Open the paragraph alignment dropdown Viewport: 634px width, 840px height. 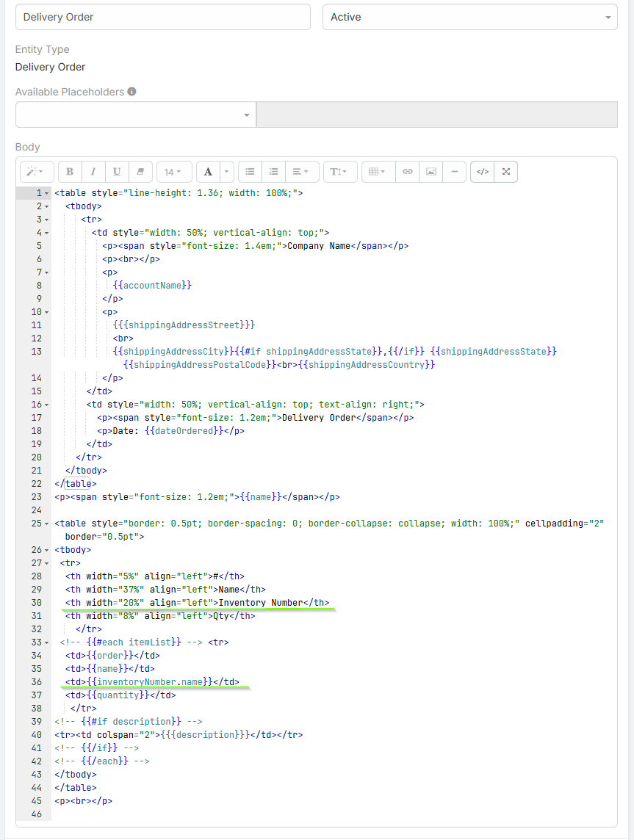(x=301, y=172)
